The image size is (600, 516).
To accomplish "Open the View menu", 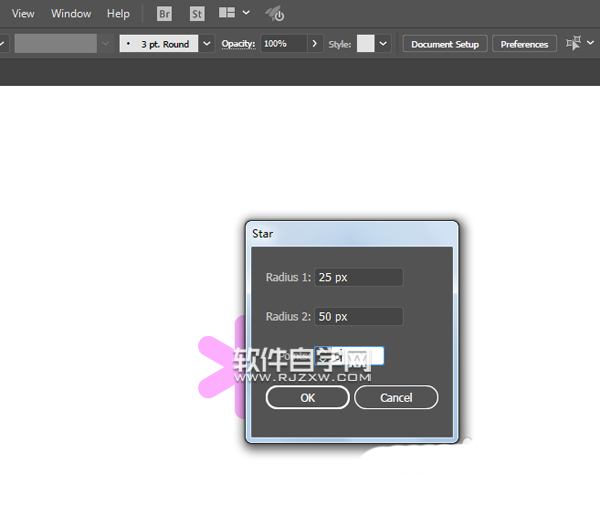I will [x=23, y=14].
